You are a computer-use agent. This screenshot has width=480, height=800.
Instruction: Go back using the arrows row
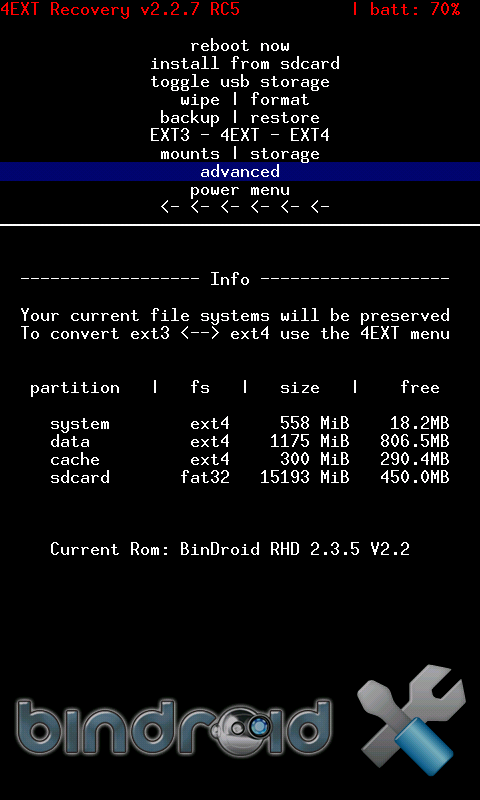click(245, 207)
